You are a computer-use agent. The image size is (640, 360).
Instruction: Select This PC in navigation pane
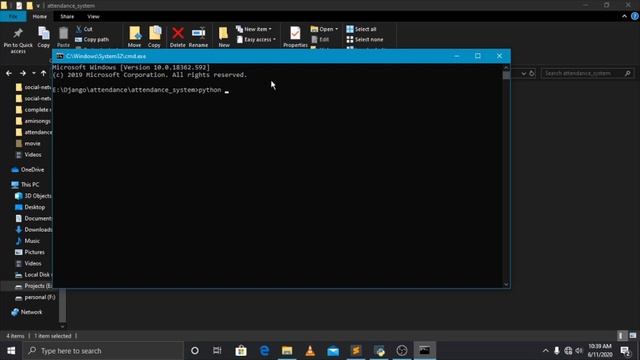[x=25, y=184]
